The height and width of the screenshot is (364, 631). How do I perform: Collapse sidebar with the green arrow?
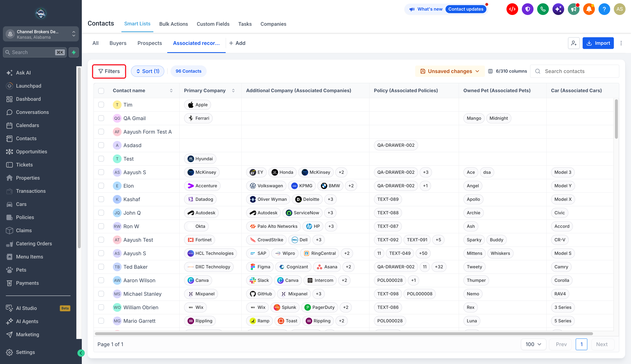pos(81,353)
